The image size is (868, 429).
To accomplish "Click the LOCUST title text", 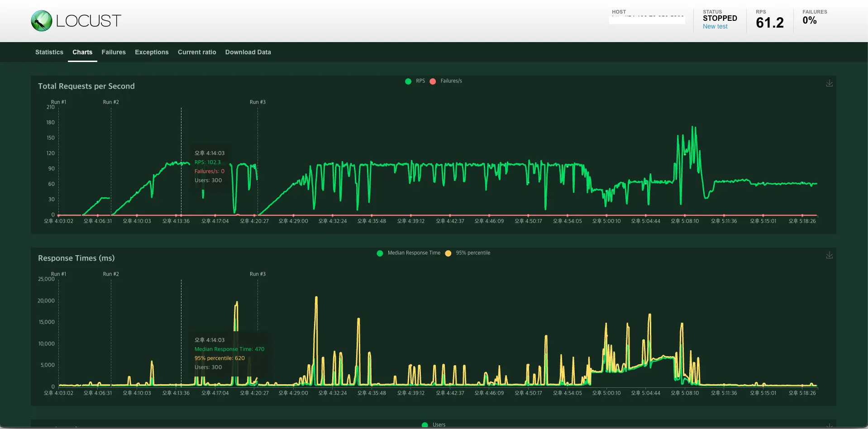I will 89,21.
